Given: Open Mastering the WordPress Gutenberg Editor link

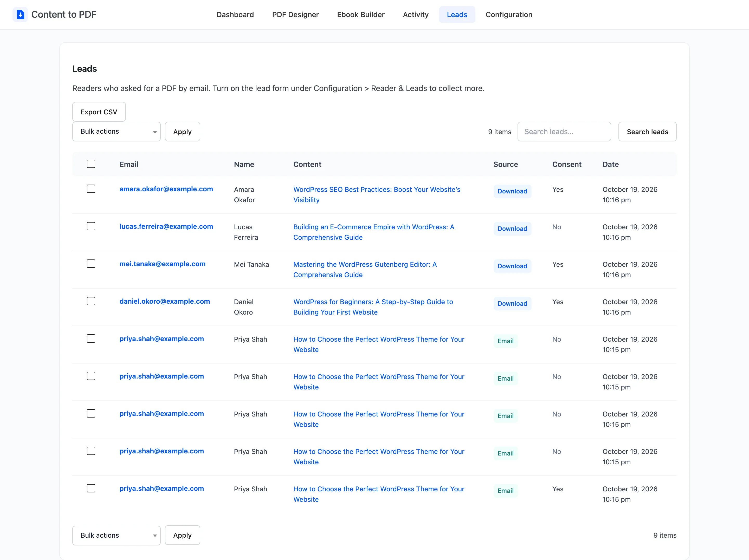Looking at the screenshot, I should [x=365, y=269].
